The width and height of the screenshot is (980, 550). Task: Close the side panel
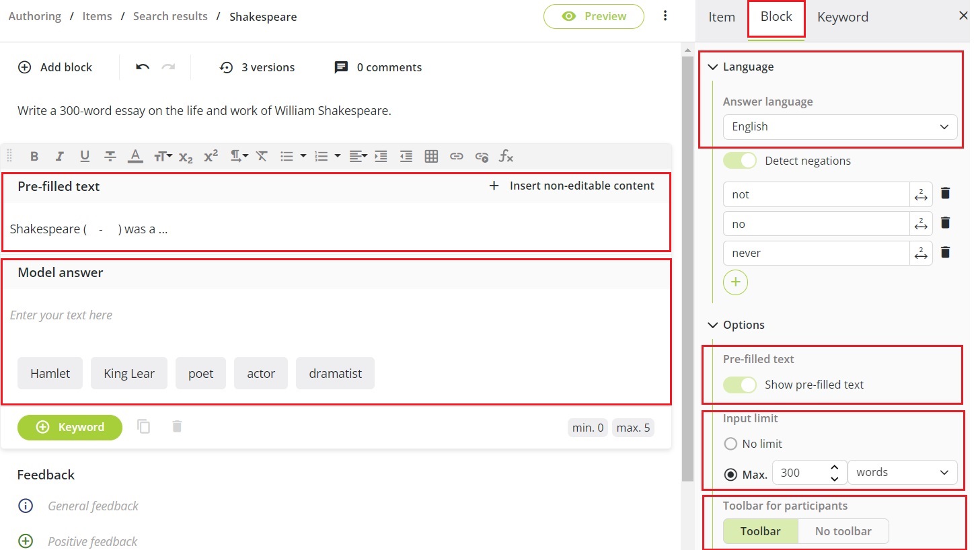point(963,15)
